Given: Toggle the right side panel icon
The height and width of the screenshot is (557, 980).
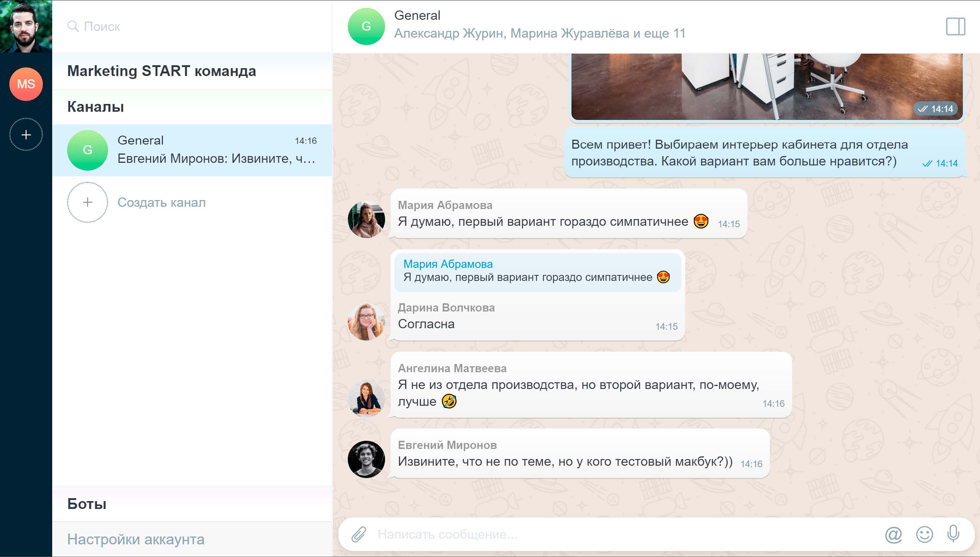Looking at the screenshot, I should [x=955, y=26].
